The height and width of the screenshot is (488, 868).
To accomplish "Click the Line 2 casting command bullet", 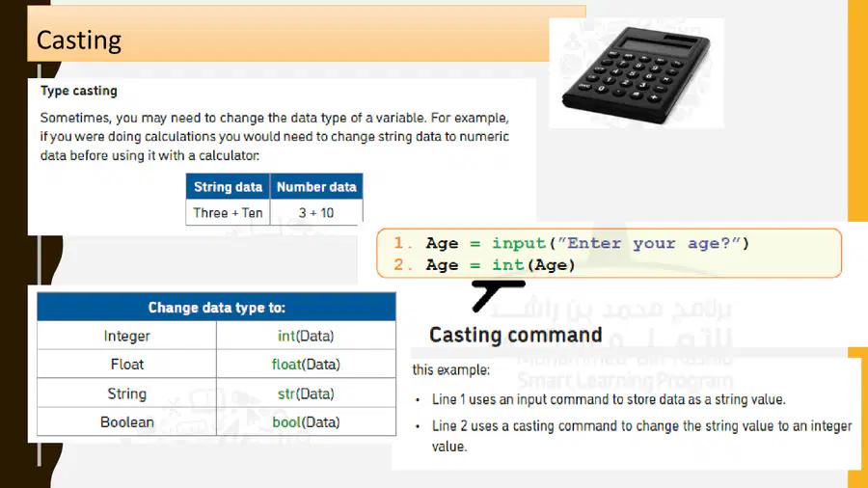I will [x=641, y=436].
